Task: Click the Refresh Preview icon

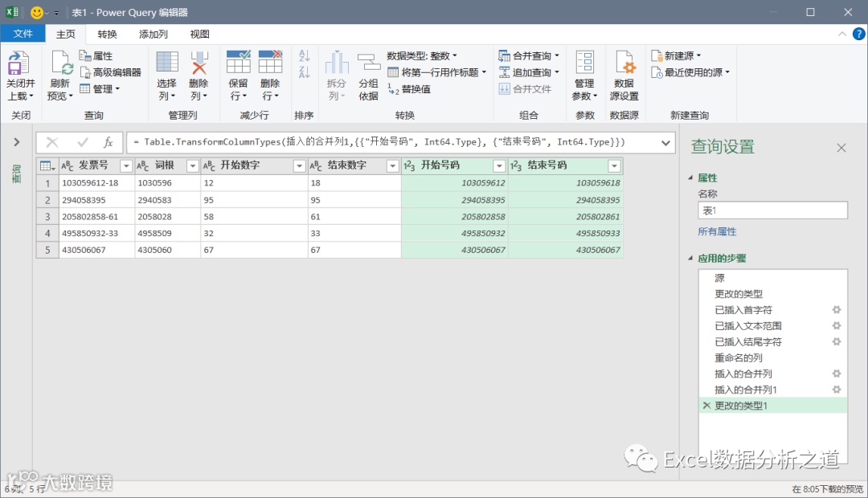Action: click(61, 63)
